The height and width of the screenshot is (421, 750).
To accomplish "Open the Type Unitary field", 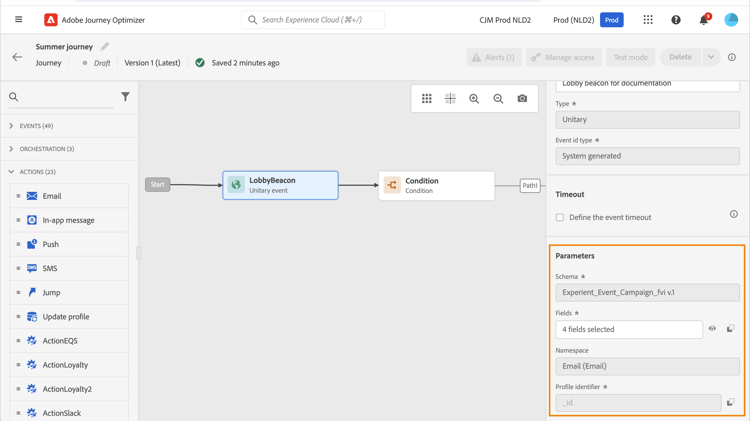I will (x=647, y=120).
